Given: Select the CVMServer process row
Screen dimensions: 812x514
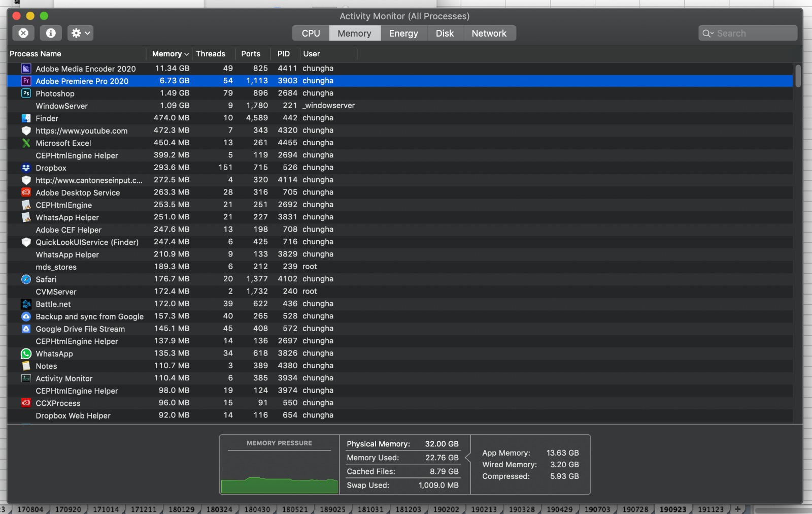Looking at the screenshot, I should pos(400,292).
